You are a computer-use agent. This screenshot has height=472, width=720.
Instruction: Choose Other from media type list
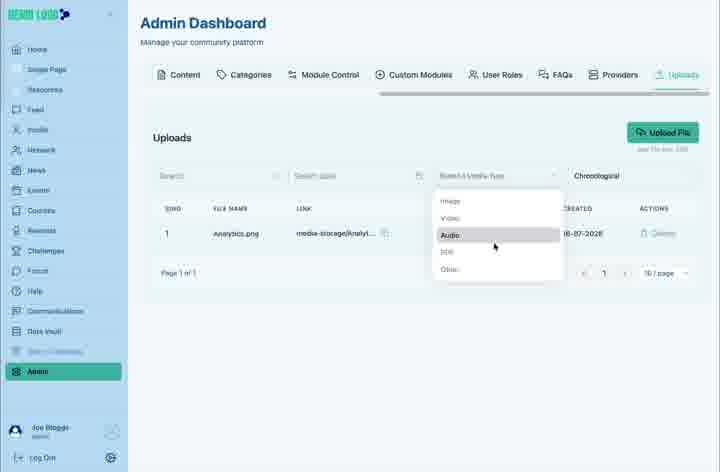click(498, 269)
